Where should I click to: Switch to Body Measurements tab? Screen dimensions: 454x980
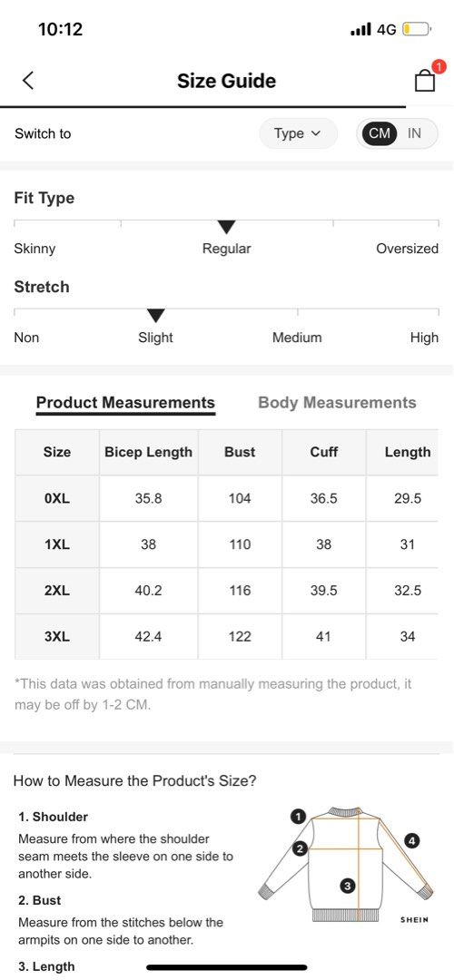pyautogui.click(x=337, y=403)
